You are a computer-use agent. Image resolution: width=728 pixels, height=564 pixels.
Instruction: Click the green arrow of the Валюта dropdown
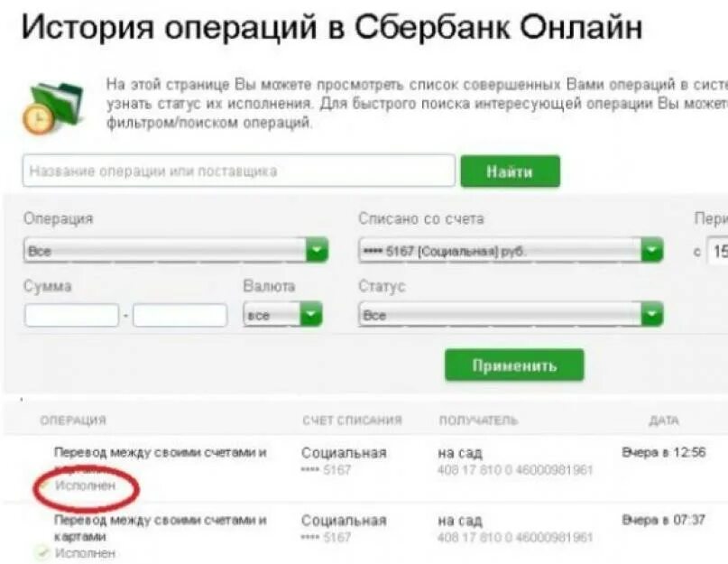point(311,315)
